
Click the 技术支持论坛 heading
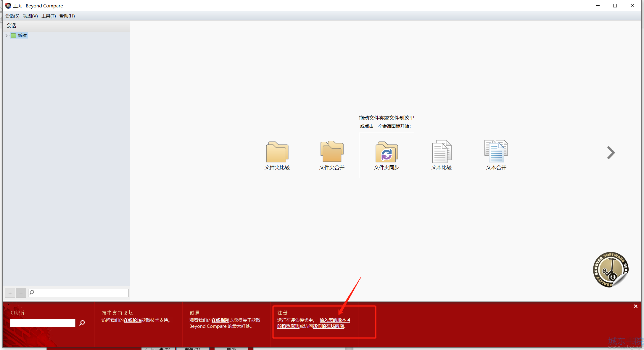point(117,313)
